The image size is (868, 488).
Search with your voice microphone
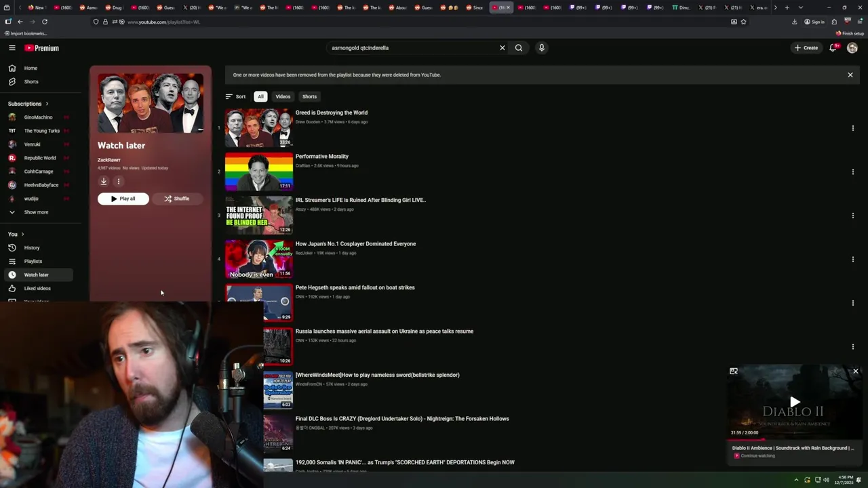(541, 48)
